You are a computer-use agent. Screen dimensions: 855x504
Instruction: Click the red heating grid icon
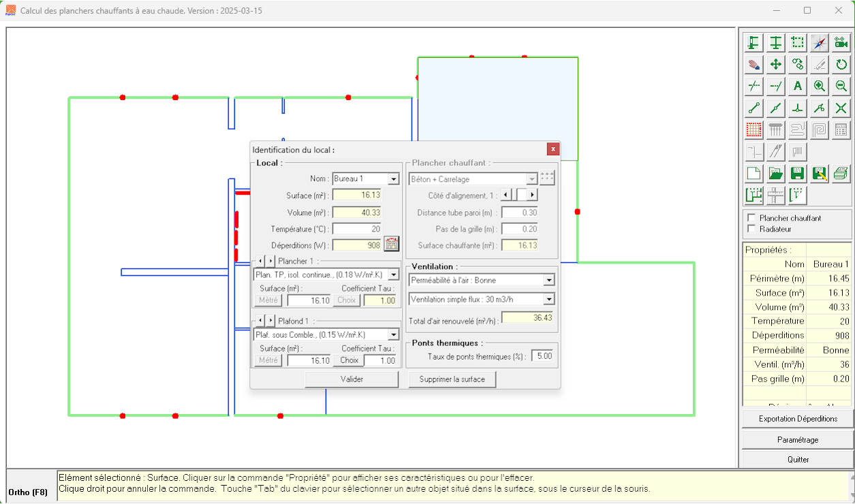(753, 129)
